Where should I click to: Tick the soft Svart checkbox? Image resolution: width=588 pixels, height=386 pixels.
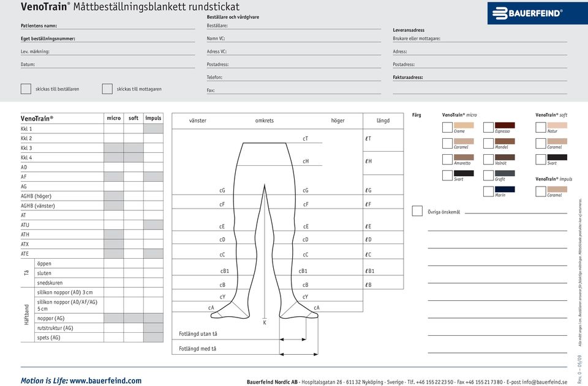tap(541, 160)
